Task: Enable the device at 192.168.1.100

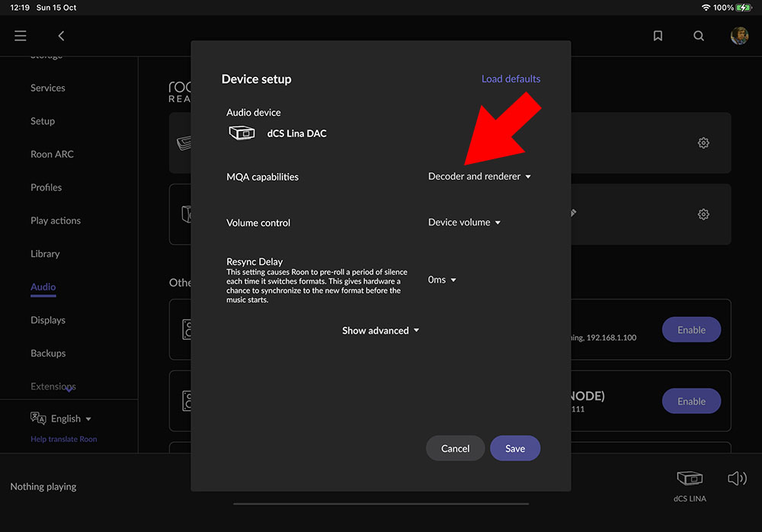Action: [x=692, y=330]
